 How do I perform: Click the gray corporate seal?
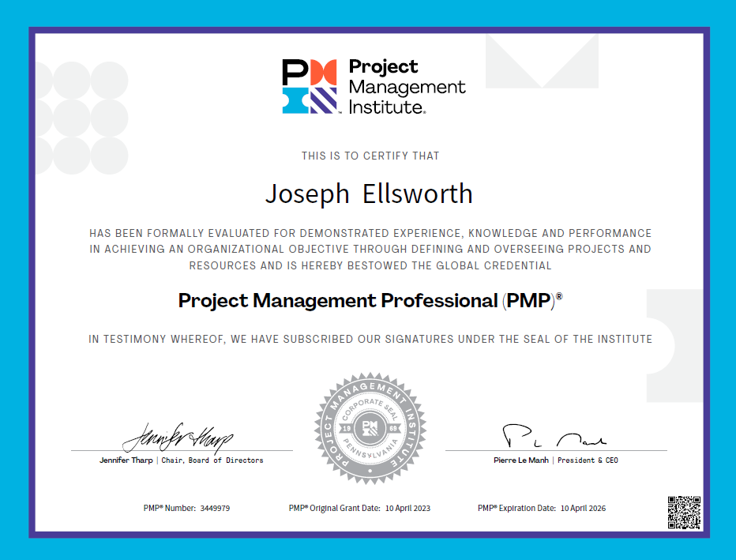coord(370,430)
